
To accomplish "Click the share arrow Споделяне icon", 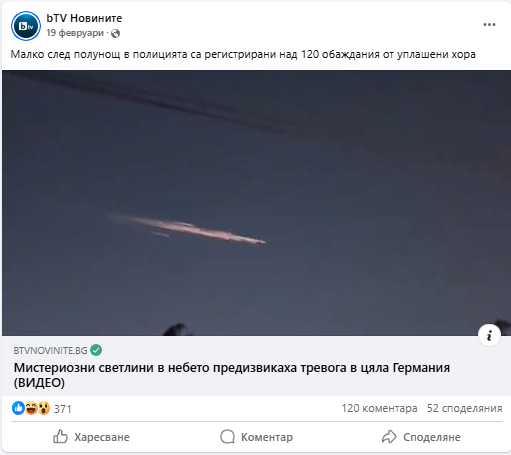I will coord(389,437).
